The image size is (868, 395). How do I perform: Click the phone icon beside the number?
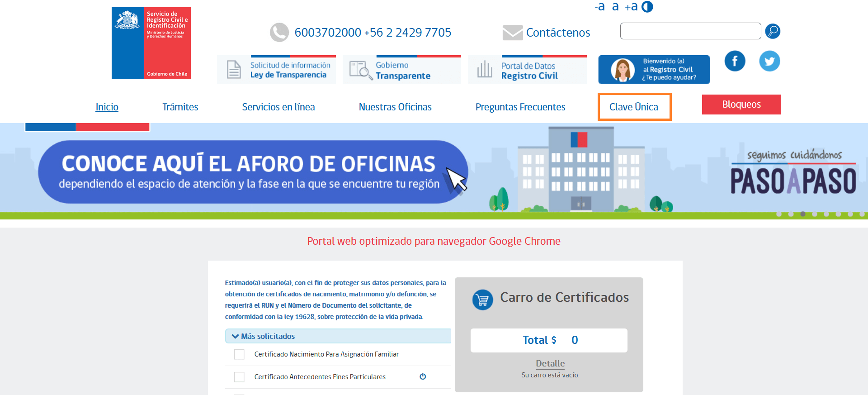click(279, 33)
